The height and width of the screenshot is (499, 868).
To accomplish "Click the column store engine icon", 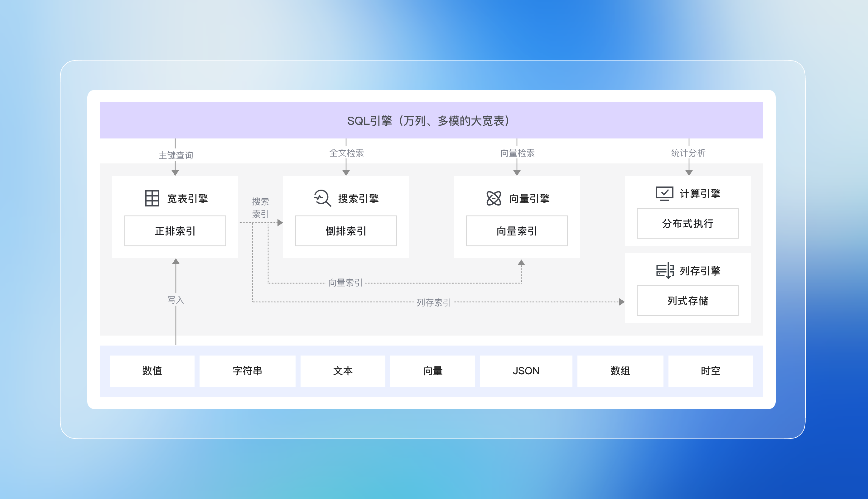I will (x=665, y=271).
